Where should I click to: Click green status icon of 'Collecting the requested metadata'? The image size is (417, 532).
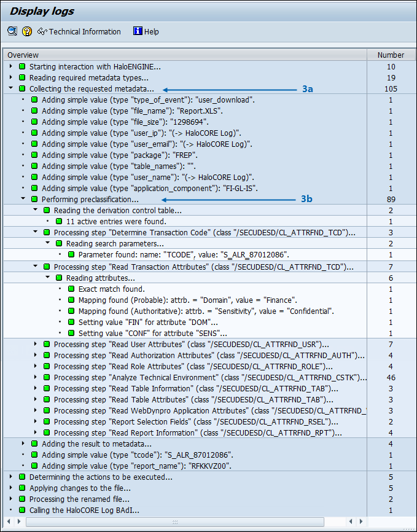22,88
